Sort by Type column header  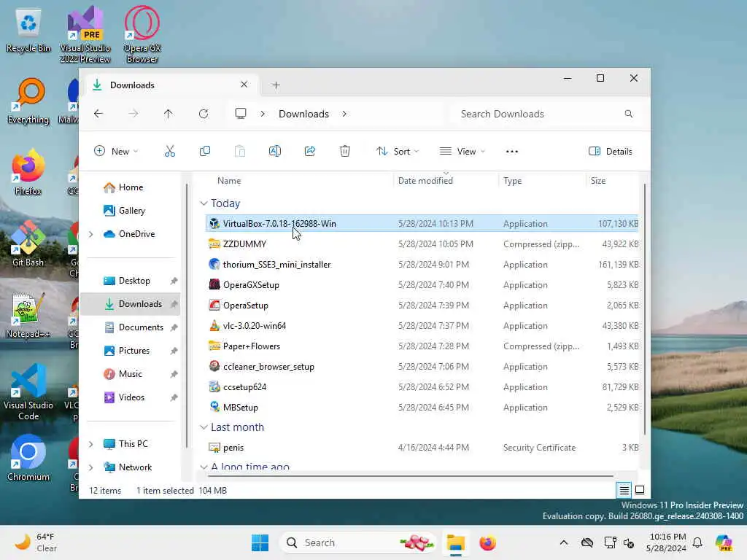[x=513, y=181]
